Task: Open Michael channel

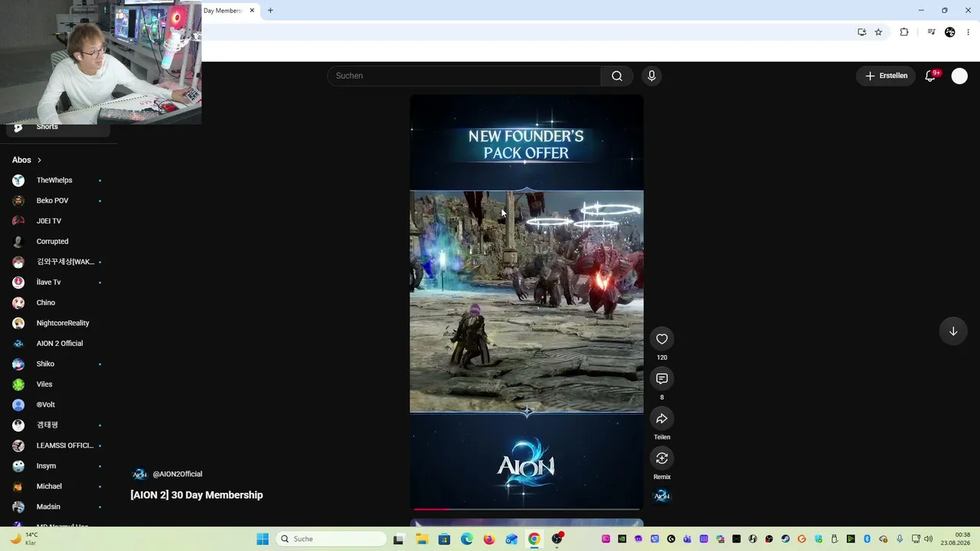Action: 58,486
